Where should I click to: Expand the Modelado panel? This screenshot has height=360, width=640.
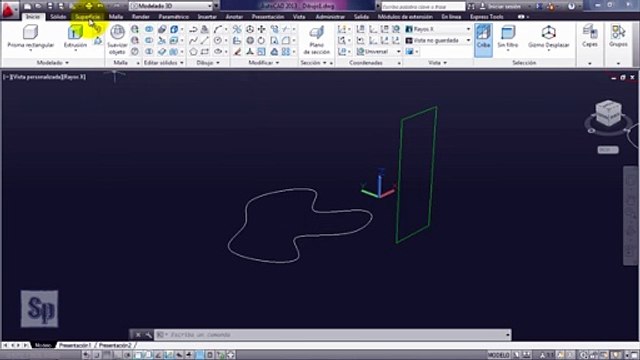coord(53,63)
